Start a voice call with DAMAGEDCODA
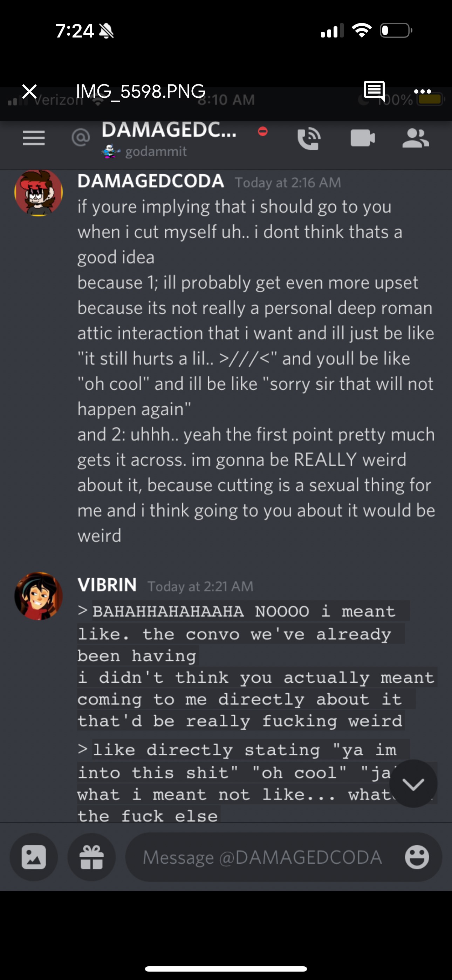Screen dimensions: 452x980 pyautogui.click(x=309, y=138)
